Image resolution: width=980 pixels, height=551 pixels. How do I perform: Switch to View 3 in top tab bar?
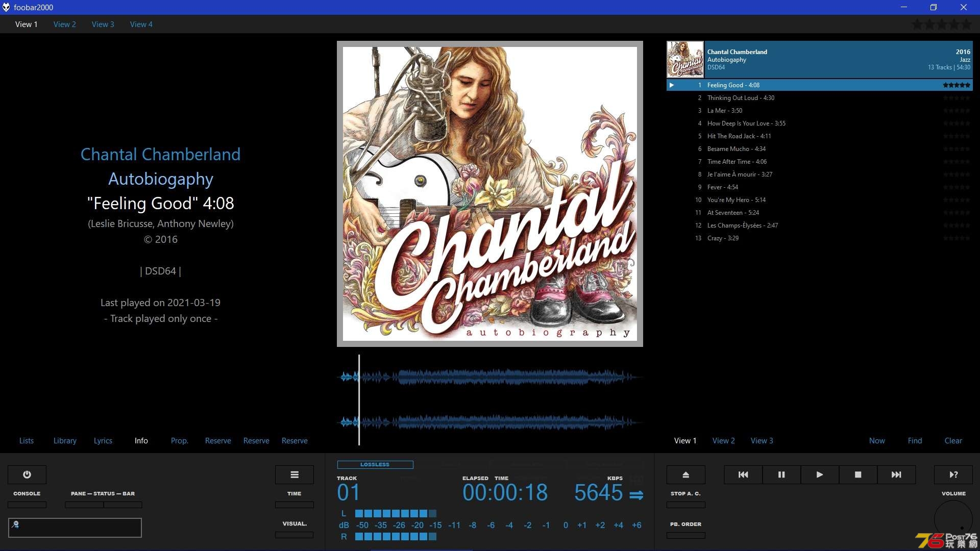coord(103,24)
